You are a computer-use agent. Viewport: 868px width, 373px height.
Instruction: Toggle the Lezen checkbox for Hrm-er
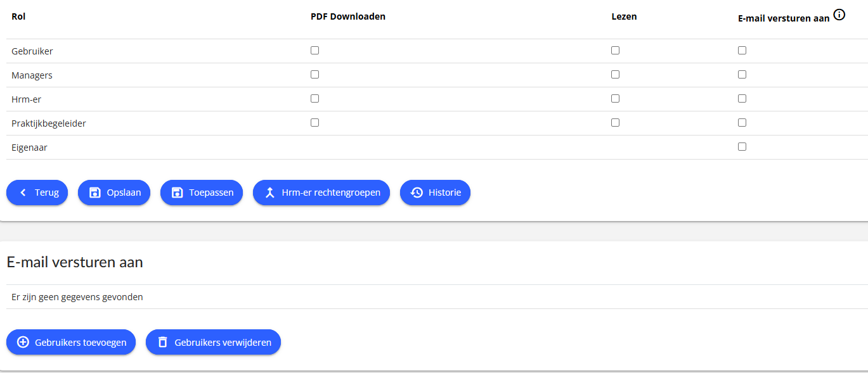click(x=615, y=99)
